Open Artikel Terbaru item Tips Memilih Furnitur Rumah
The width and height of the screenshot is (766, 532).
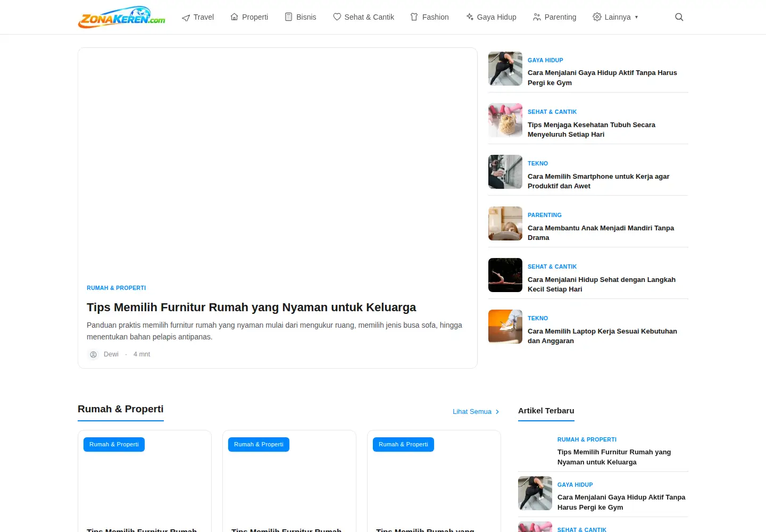point(614,457)
